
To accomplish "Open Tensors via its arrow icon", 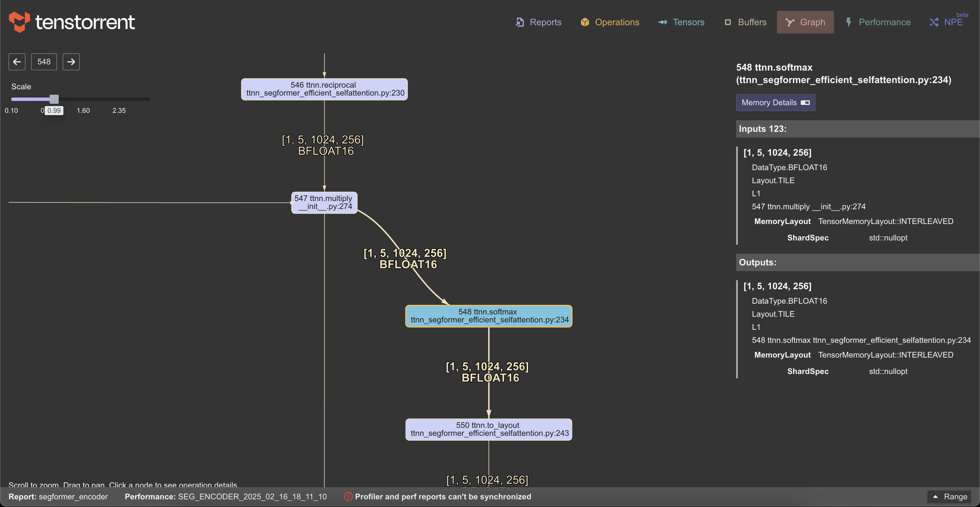I will 664,22.
